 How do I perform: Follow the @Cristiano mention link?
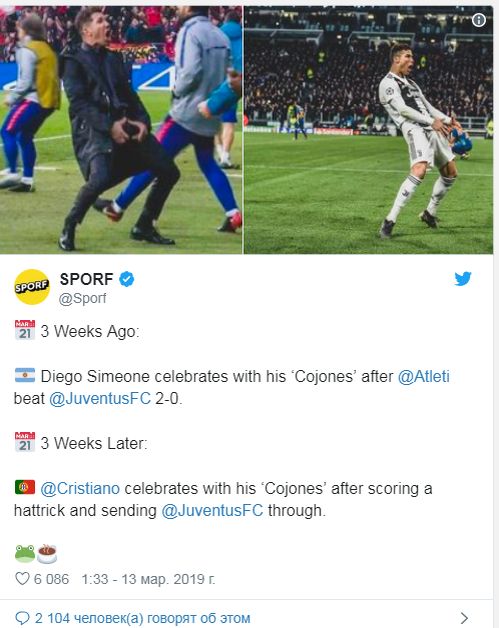point(80,489)
